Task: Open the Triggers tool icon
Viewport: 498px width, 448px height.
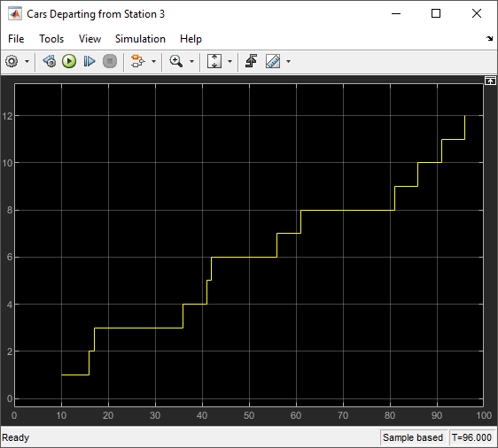Action: [x=252, y=61]
